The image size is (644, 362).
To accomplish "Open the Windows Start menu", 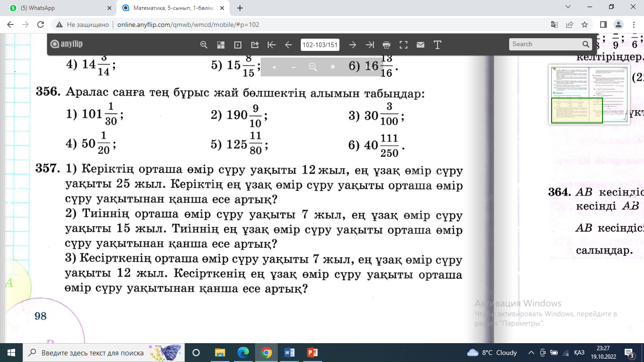I will pyautogui.click(x=11, y=353).
